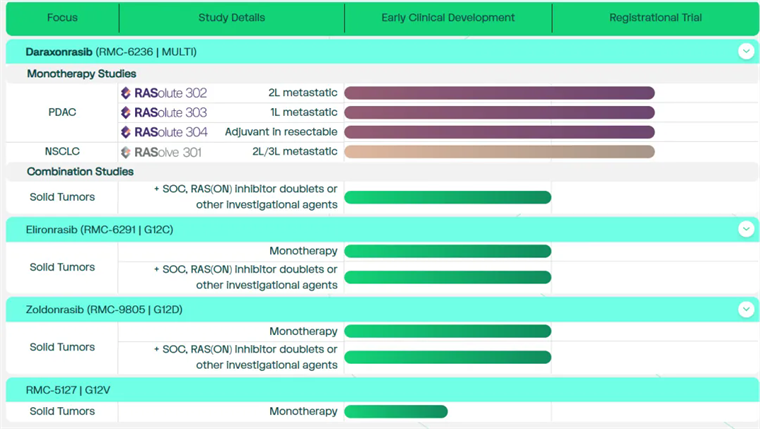Click the RMC-5127 Monotherapy progress bar
The height and width of the screenshot is (429, 760).
point(396,411)
